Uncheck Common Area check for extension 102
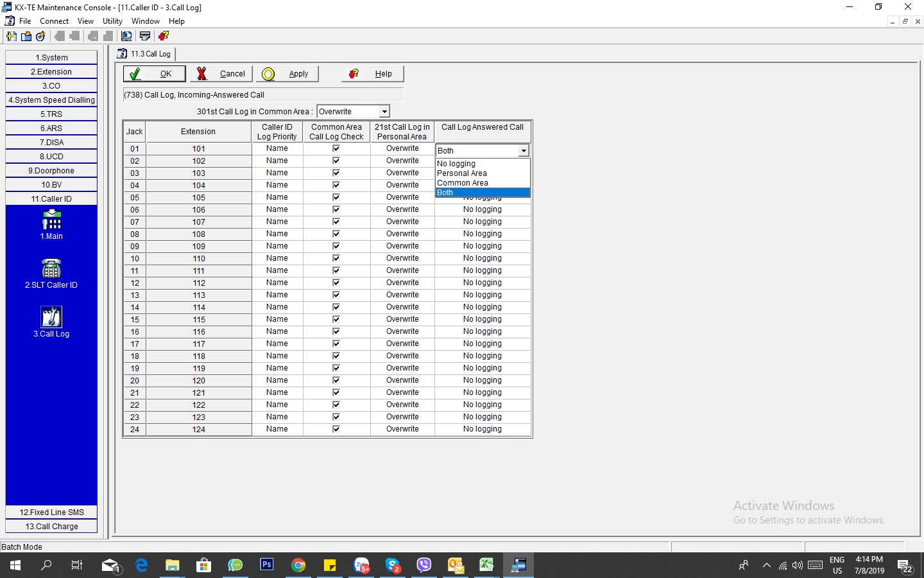 [x=336, y=161]
